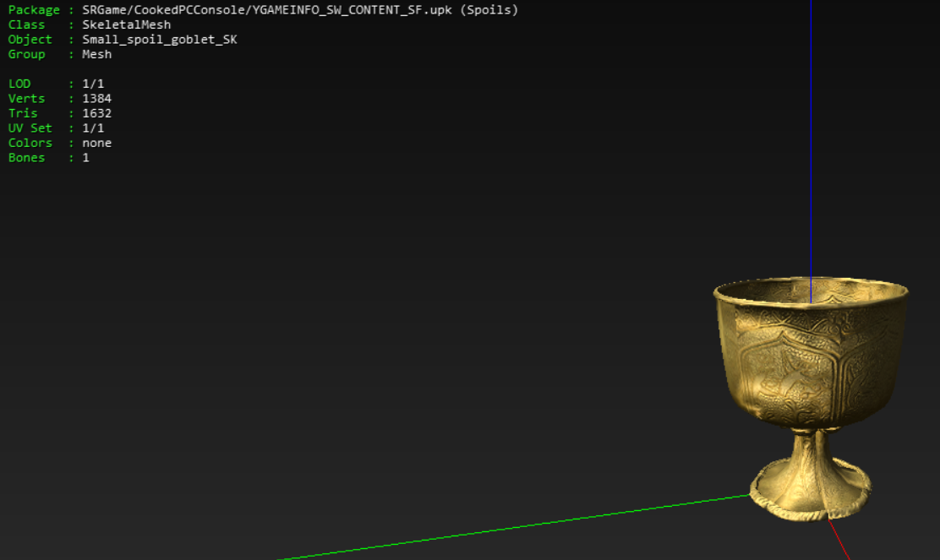Click the "Group" label
The width and height of the screenshot is (940, 560).
[26, 55]
